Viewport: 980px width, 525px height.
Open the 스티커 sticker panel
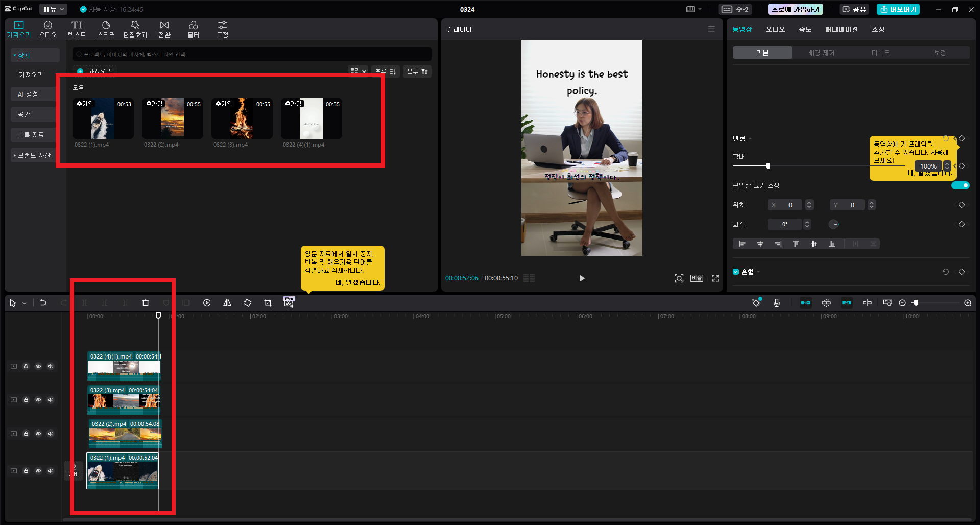tap(106, 29)
